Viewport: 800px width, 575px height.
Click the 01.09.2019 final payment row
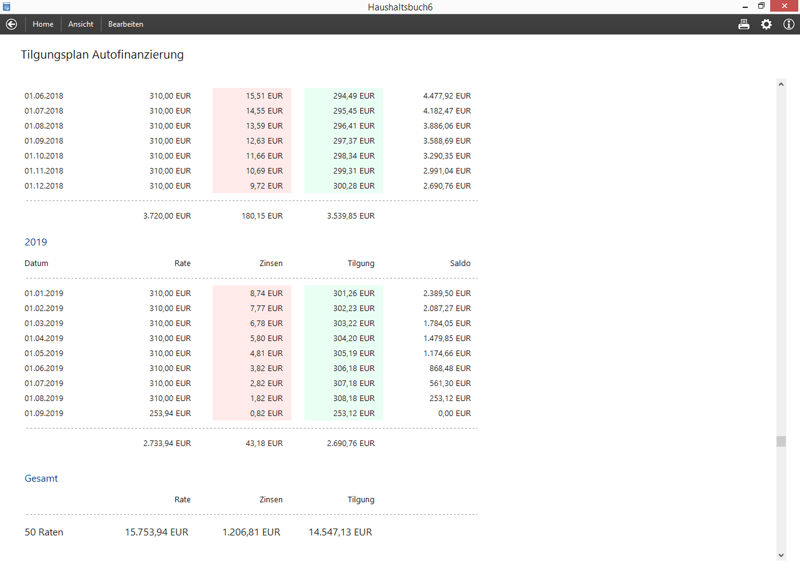pos(44,414)
